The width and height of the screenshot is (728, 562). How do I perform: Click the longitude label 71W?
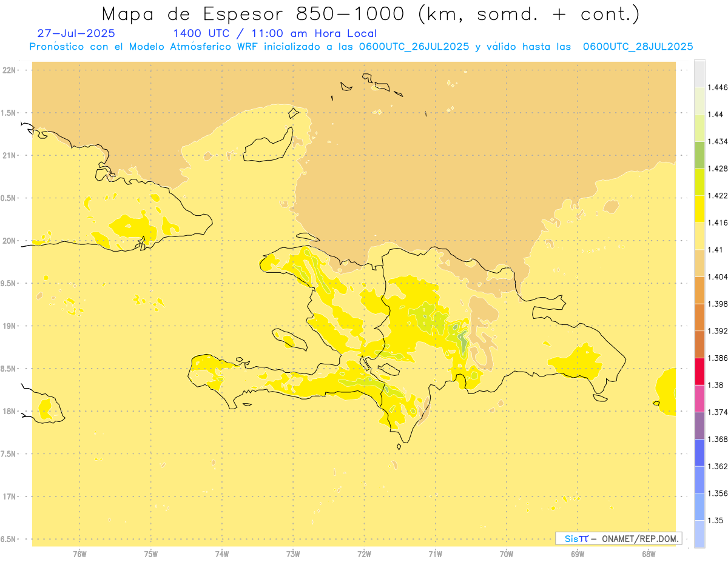pos(436,554)
